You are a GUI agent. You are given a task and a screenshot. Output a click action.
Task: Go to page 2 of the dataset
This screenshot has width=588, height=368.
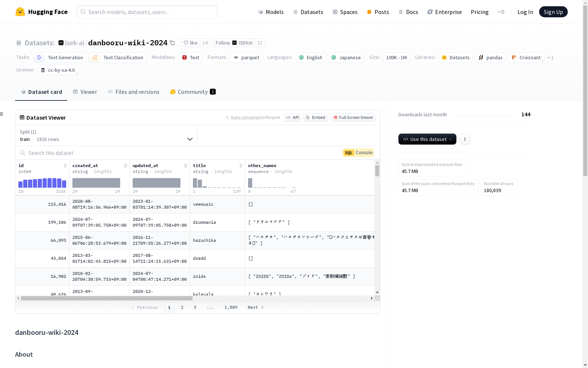tap(182, 307)
